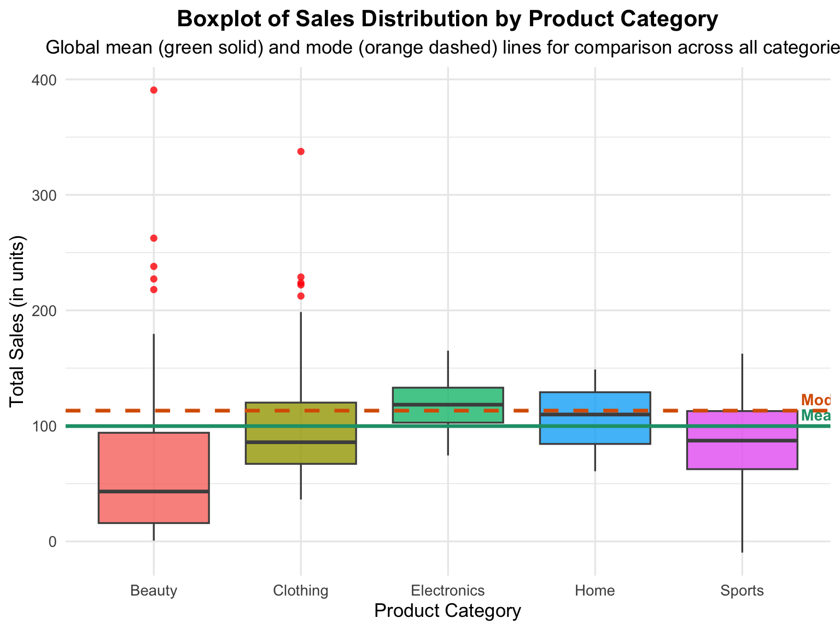Click the 'Home' category label
840x630 pixels.
coord(594,591)
